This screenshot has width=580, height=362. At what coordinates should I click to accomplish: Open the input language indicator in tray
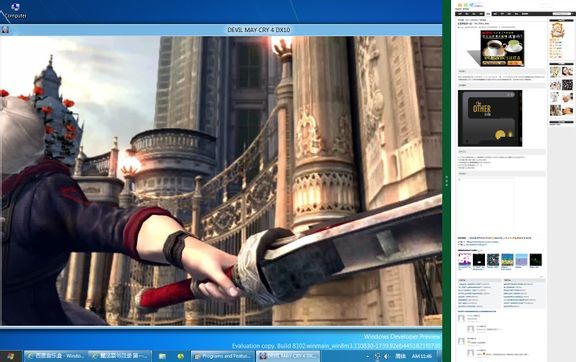pyautogui.click(x=400, y=356)
